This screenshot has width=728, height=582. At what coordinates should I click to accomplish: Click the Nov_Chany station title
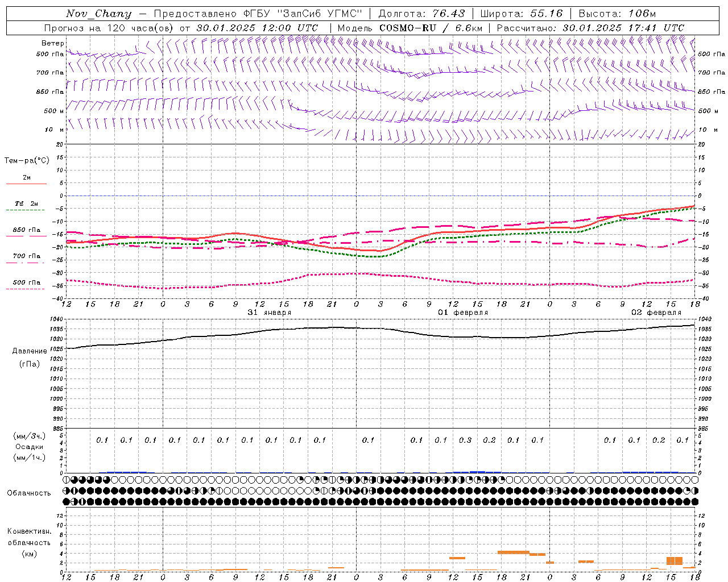coord(98,14)
